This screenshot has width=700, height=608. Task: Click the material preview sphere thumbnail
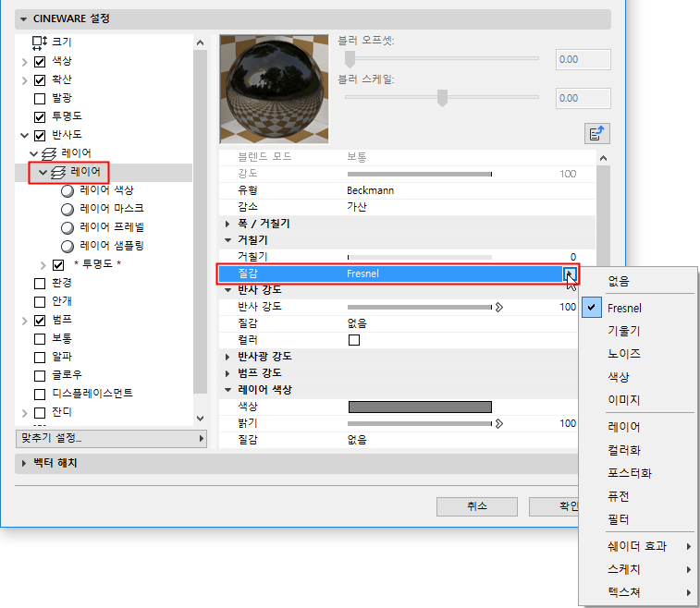point(274,90)
